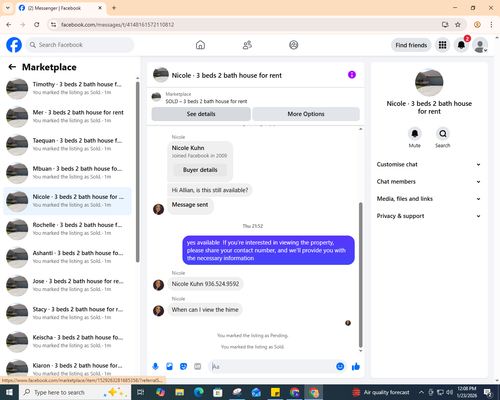The height and width of the screenshot is (400, 500).
Task: Open tab search dropdown arrow
Action: (7, 8)
